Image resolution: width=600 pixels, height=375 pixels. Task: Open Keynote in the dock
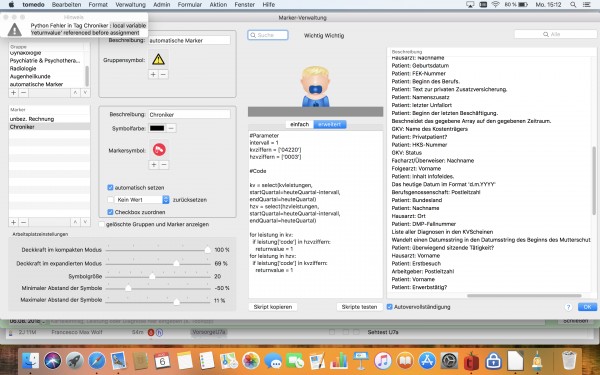pyautogui.click(x=360, y=360)
